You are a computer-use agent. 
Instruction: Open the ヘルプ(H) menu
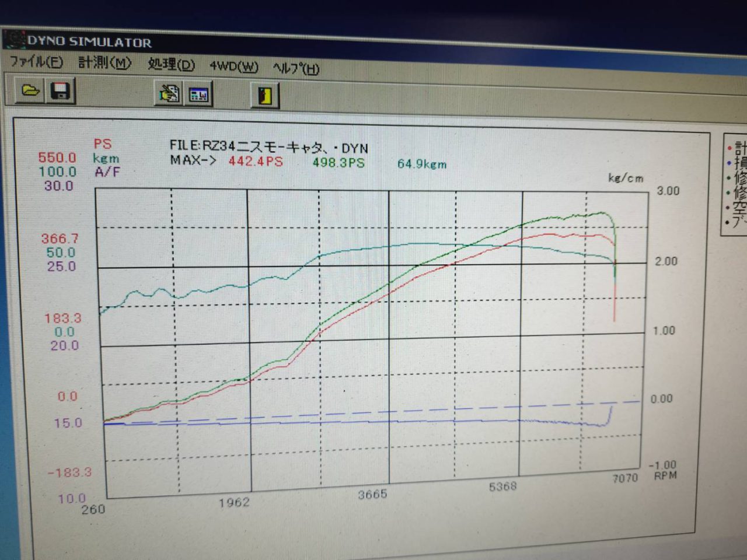(296, 69)
